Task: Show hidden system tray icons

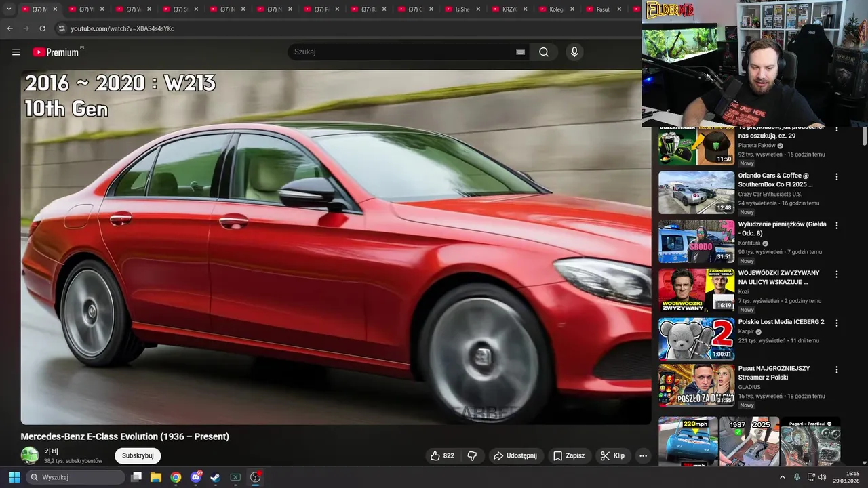Action: pyautogui.click(x=782, y=477)
